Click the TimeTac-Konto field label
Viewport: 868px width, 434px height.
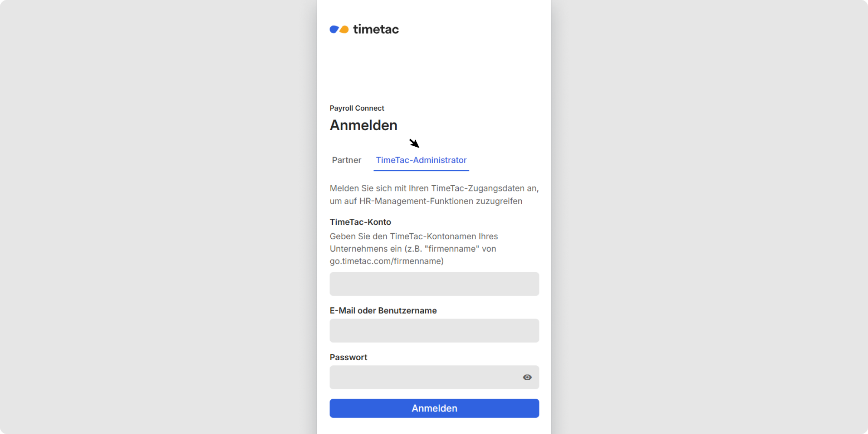(x=360, y=222)
